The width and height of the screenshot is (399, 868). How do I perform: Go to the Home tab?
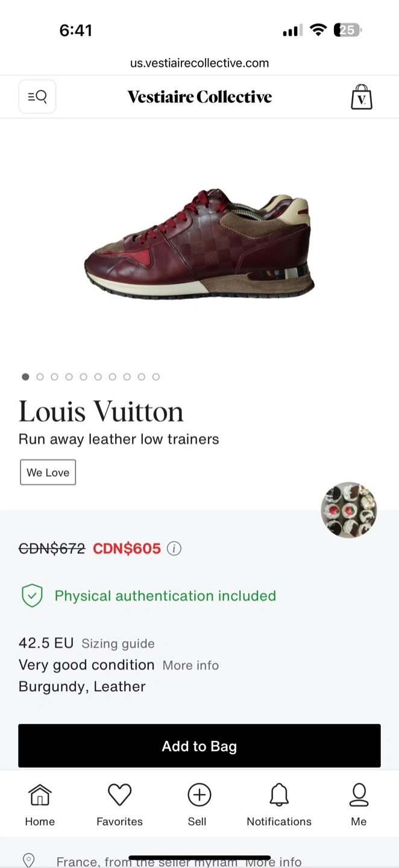pyautogui.click(x=40, y=804)
